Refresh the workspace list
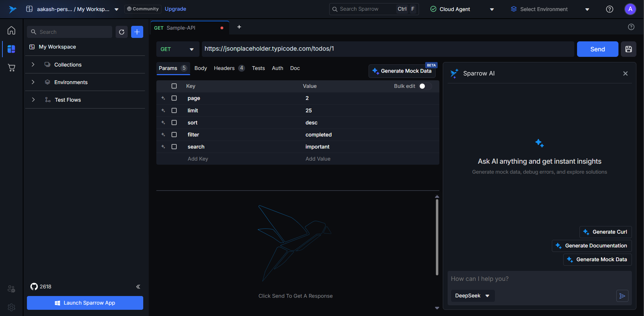Viewport: 644px width, 316px height. [121, 32]
